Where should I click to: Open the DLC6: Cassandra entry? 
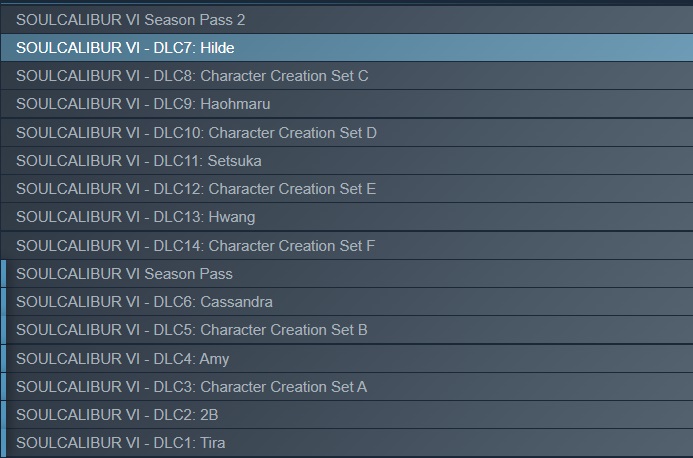click(x=144, y=302)
